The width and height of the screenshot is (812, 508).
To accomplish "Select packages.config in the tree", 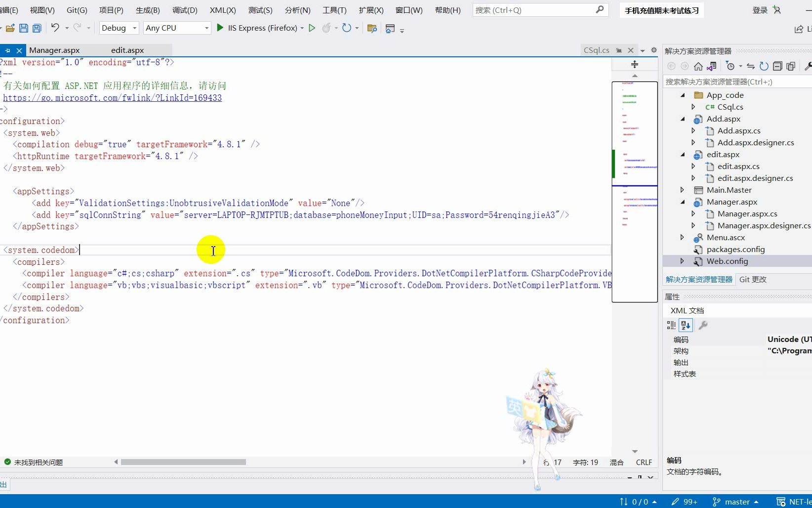I will 735,249.
